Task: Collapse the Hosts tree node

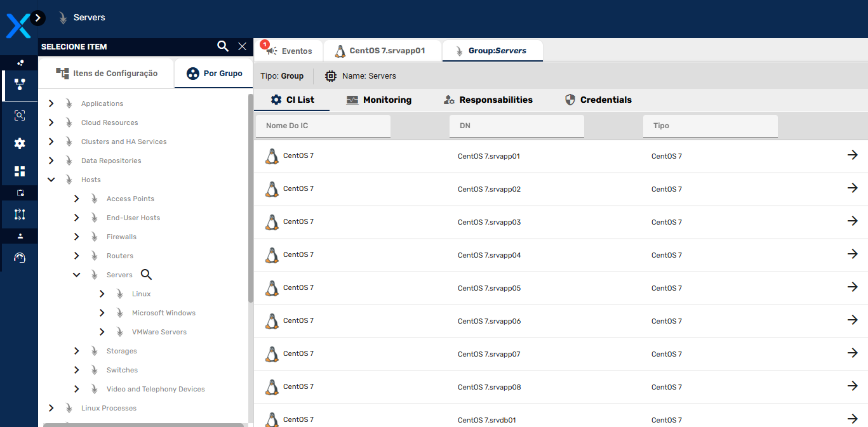Action: pyautogui.click(x=51, y=180)
